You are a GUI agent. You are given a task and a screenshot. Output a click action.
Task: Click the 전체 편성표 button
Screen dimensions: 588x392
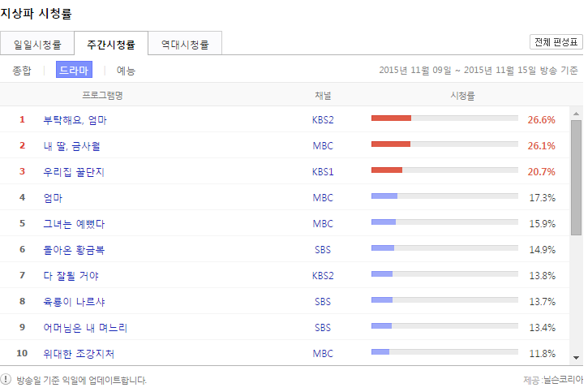point(556,42)
